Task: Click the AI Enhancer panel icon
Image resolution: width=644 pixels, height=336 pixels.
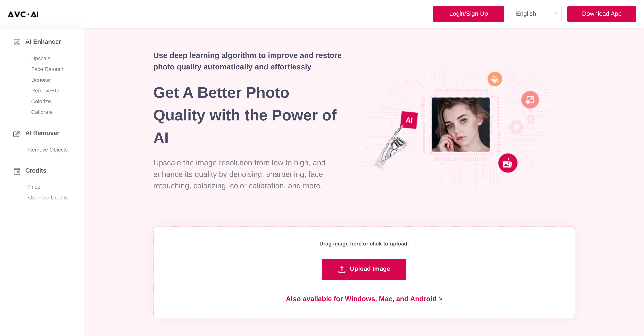Action: [x=17, y=42]
